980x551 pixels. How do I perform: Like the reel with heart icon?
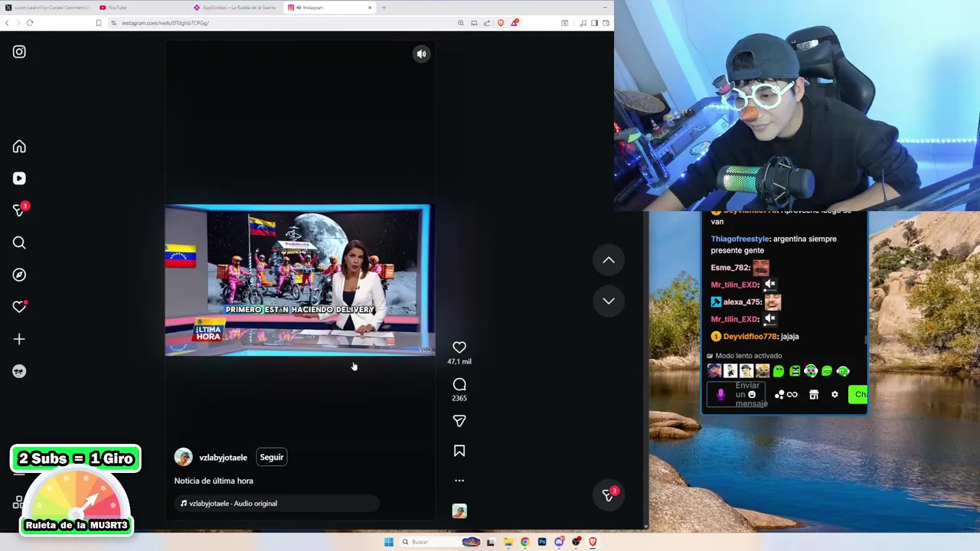coord(459,347)
